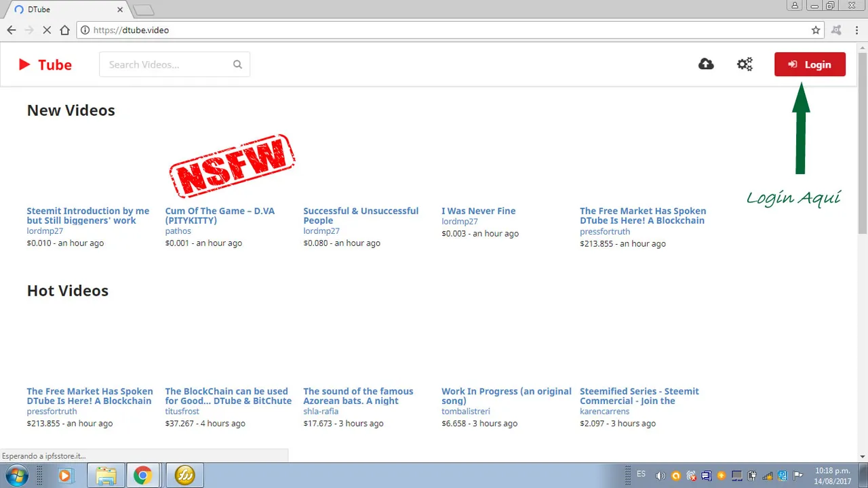Bookmark page with star icon

(816, 30)
